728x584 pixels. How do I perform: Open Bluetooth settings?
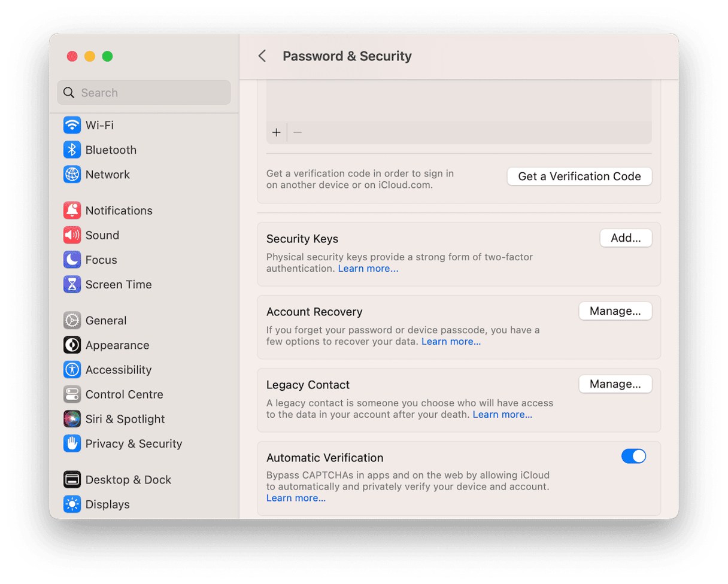[111, 150]
